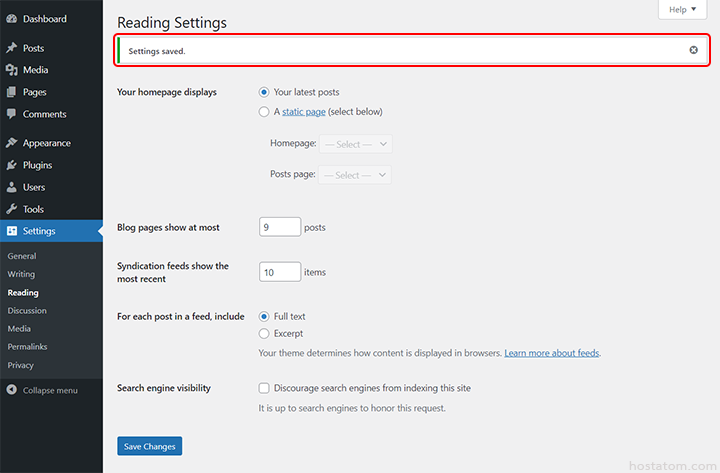Dismiss the Settings saved notice
This screenshot has height=473, width=720.
694,50
